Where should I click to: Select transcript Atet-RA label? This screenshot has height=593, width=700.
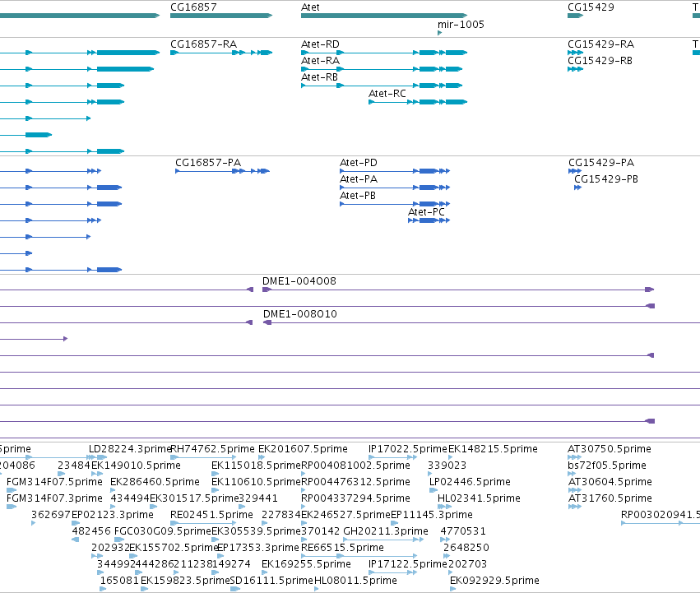(x=320, y=61)
